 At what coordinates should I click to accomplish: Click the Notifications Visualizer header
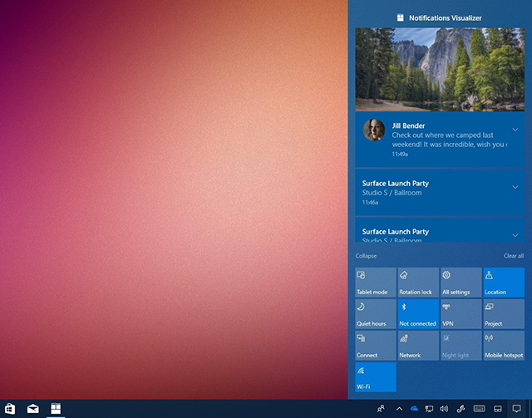click(x=440, y=18)
